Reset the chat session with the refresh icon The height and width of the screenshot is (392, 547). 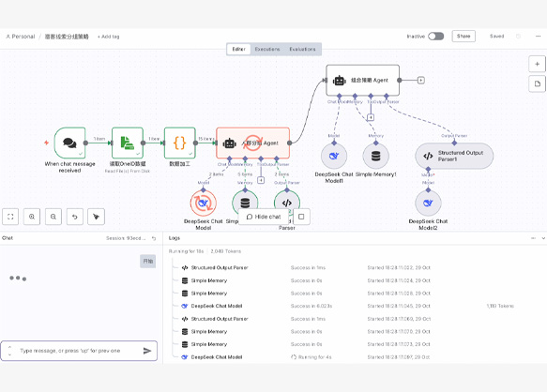154,238
